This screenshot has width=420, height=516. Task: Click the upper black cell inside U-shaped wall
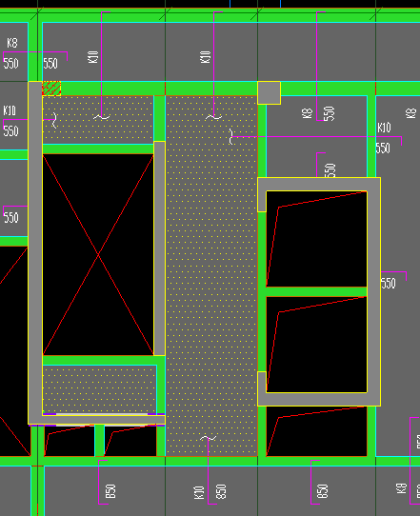316,239
